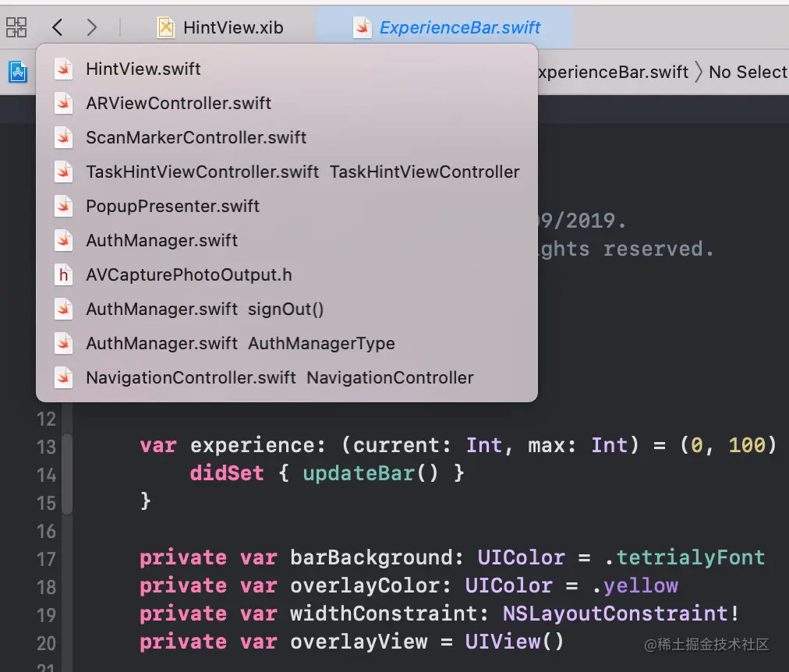Screen dimensions: 789x672
Task: Click updateBar() call on line 14
Action: pos(371,473)
